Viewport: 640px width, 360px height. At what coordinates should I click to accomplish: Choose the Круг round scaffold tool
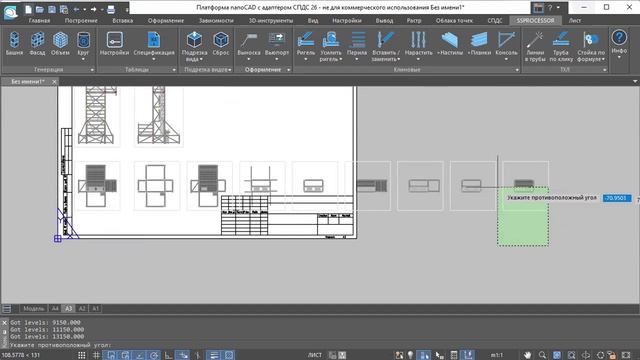pos(83,44)
